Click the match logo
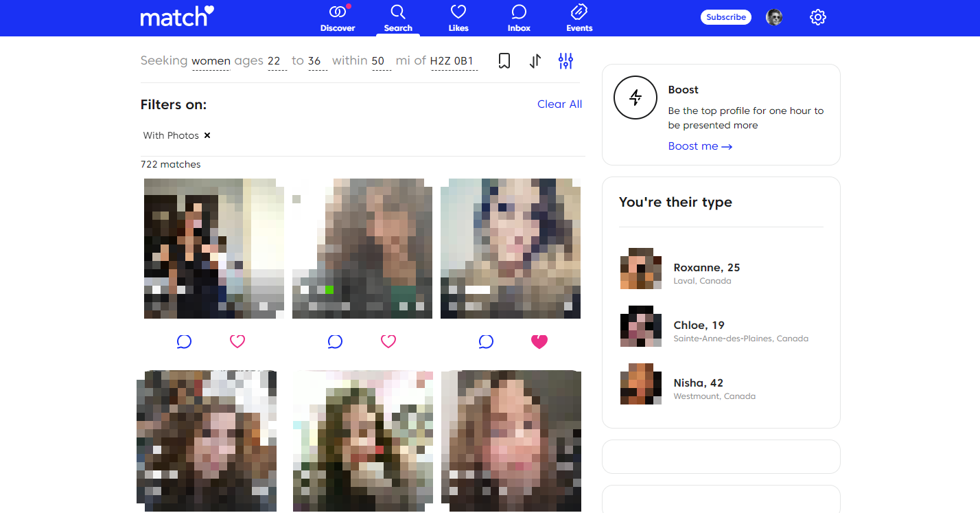The height and width of the screenshot is (513, 980). pos(177,16)
